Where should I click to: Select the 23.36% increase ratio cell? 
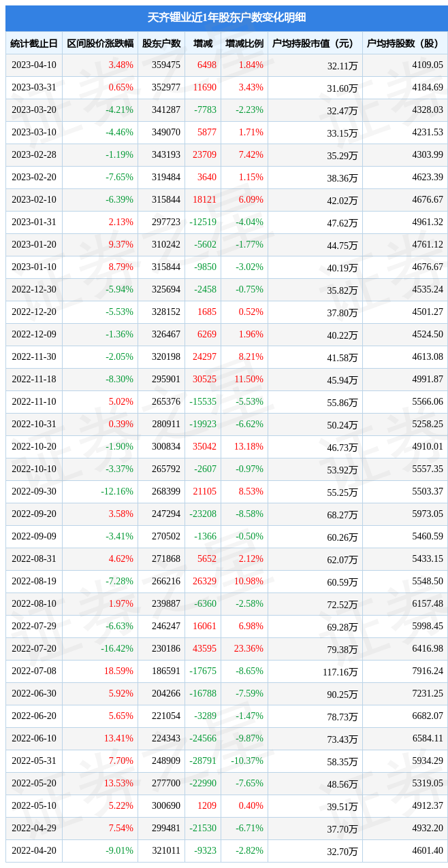click(248, 649)
